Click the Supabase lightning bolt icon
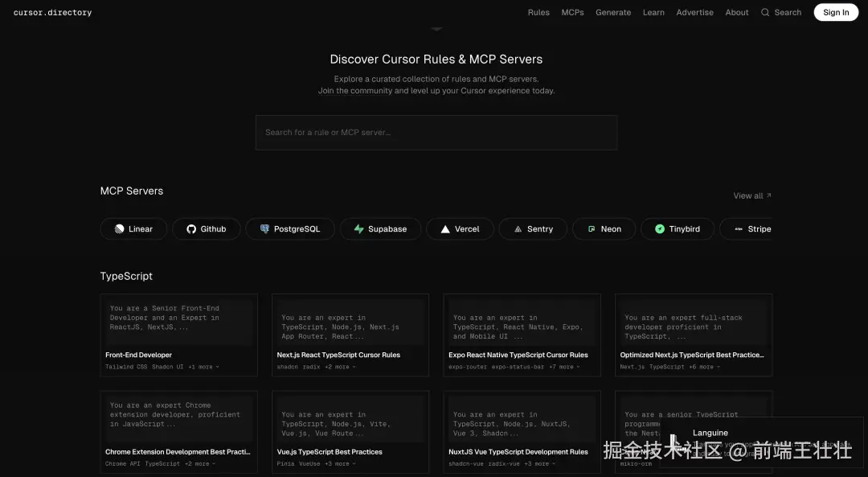Viewport: 868px width, 477px height. tap(358, 228)
